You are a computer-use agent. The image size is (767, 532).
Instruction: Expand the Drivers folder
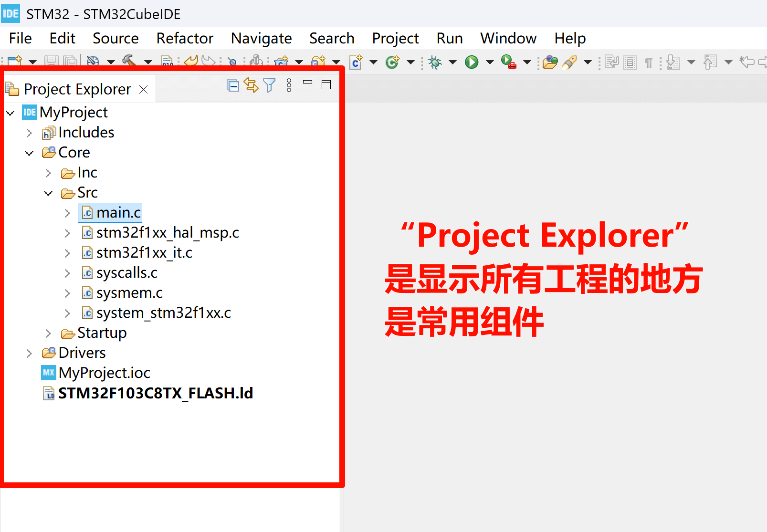[x=29, y=353]
